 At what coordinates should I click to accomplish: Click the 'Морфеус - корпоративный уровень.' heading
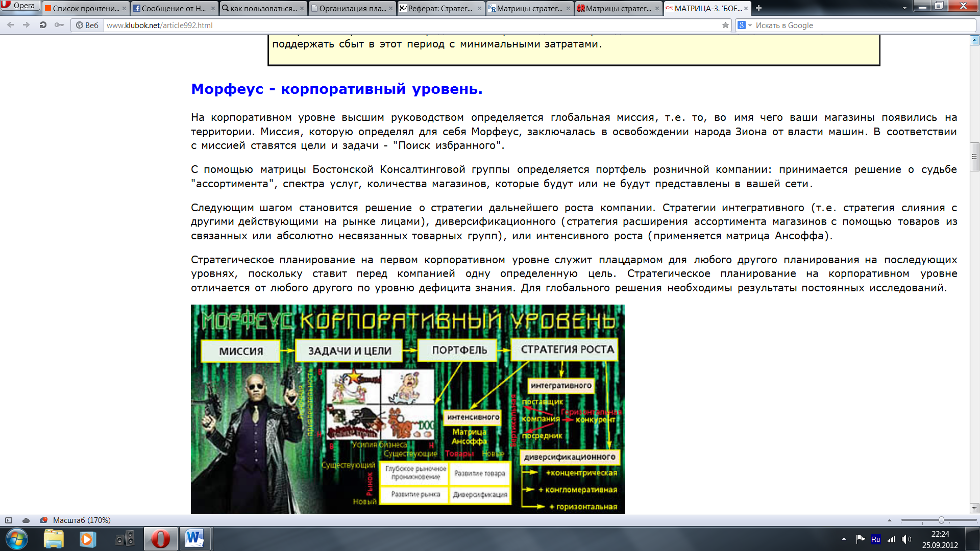tap(336, 89)
